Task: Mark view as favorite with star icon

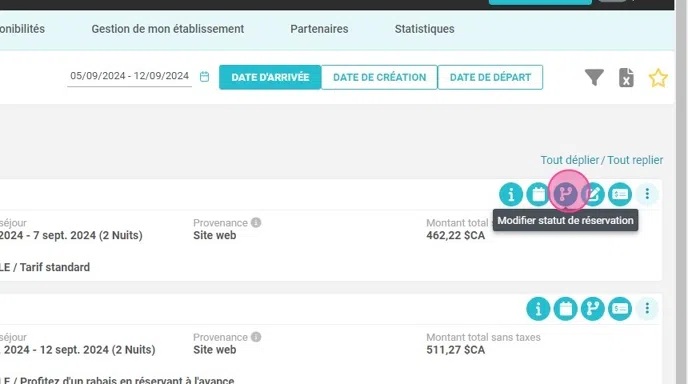Action: coord(658,78)
